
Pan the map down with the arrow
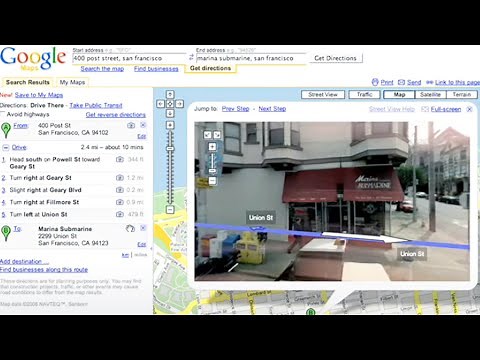point(170,113)
